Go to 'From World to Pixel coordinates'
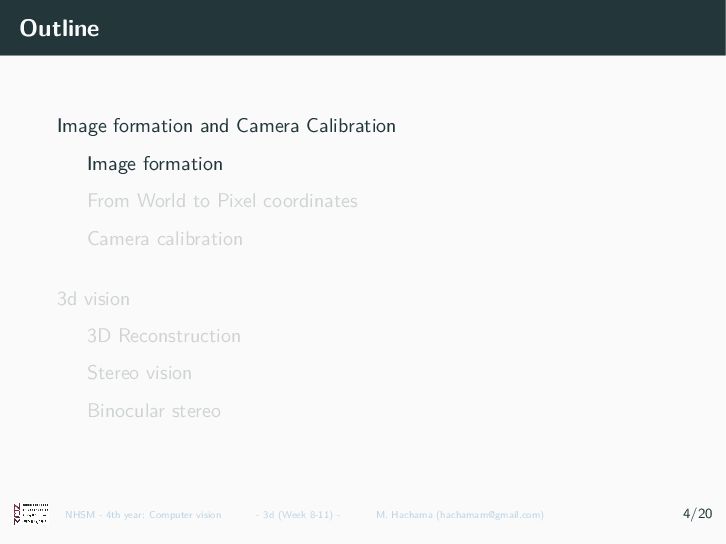Screen dimensions: 726x544 pyautogui.click(x=222, y=201)
